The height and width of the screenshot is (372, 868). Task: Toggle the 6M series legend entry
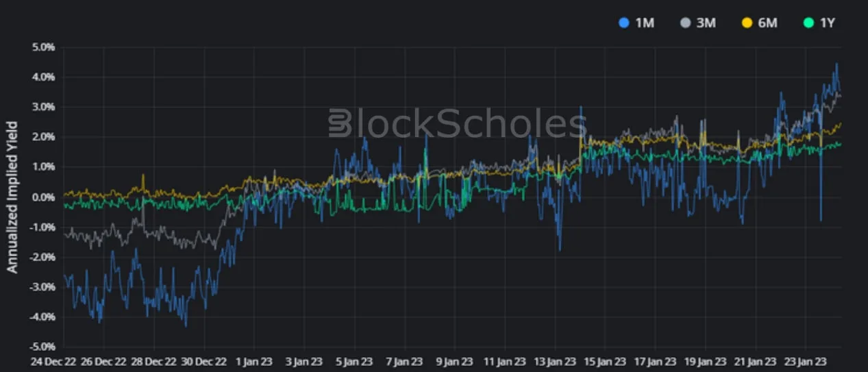click(759, 23)
